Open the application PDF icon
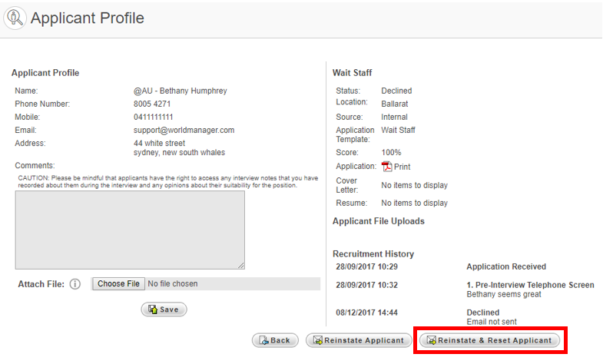 coord(387,167)
